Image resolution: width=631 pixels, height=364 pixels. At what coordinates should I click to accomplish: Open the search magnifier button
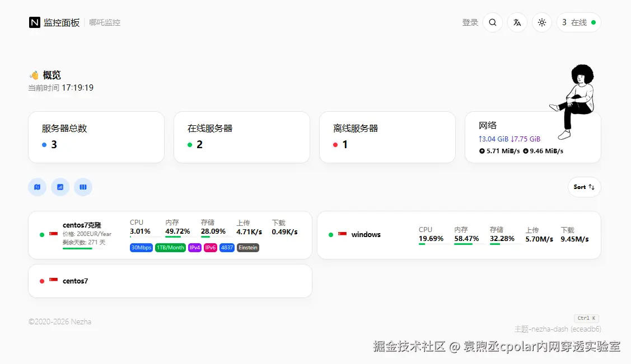click(493, 22)
